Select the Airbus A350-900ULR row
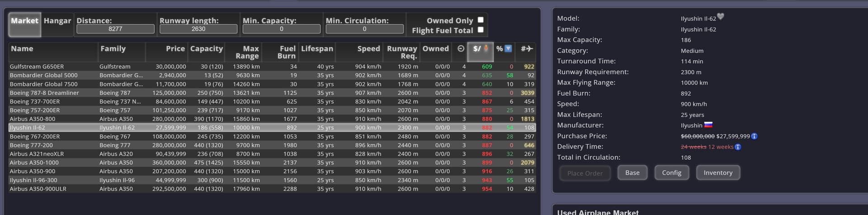Viewport: 868px width, 215px height. pos(272,189)
